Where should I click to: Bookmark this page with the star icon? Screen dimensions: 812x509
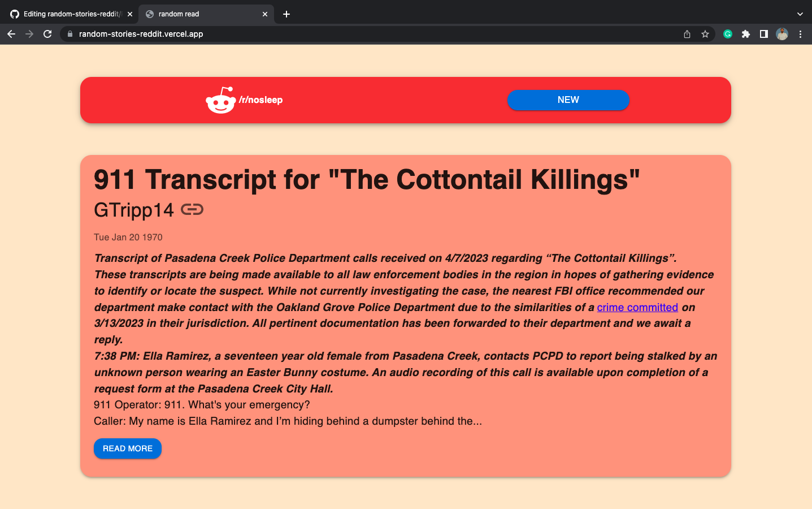[705, 34]
